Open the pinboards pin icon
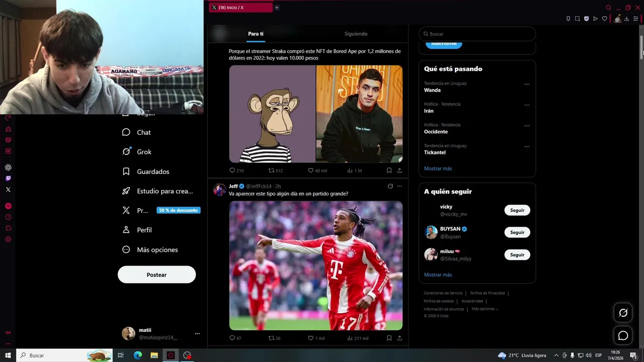Screen dimensions: 644x362 pyautogui.click(x=568, y=19)
